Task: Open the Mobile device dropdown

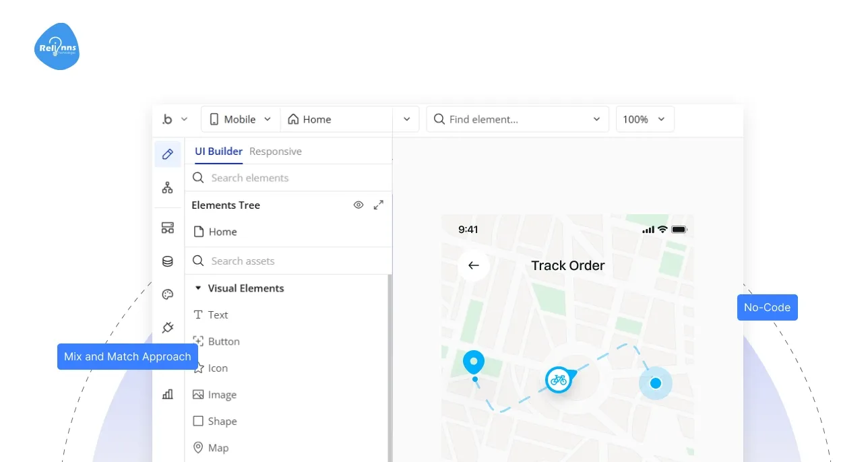Action: (x=241, y=119)
